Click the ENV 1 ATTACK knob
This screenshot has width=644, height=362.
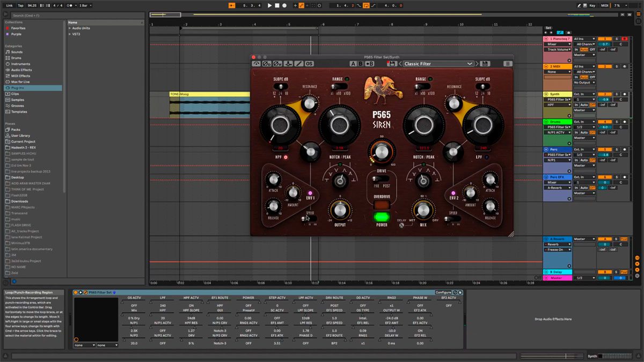pyautogui.click(x=274, y=179)
